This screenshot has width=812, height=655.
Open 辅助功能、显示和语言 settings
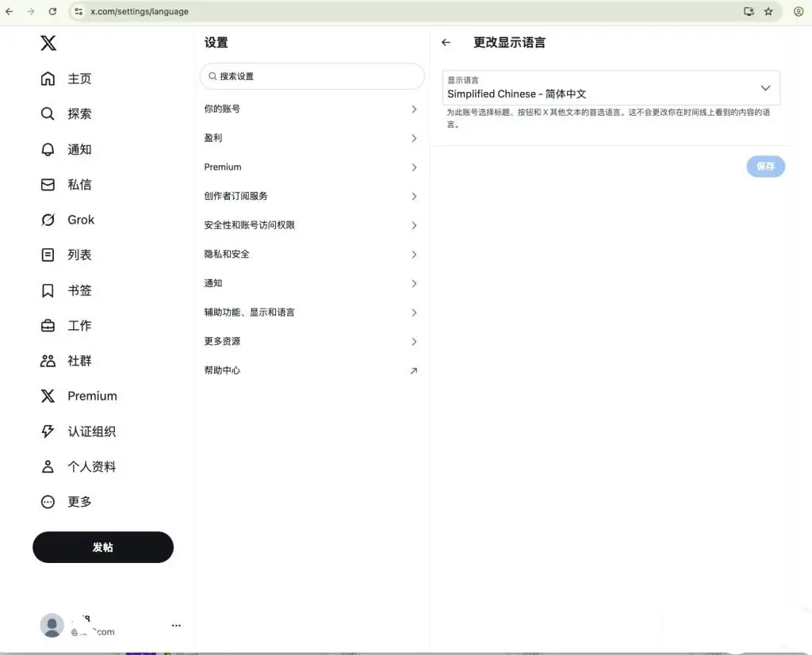point(311,312)
